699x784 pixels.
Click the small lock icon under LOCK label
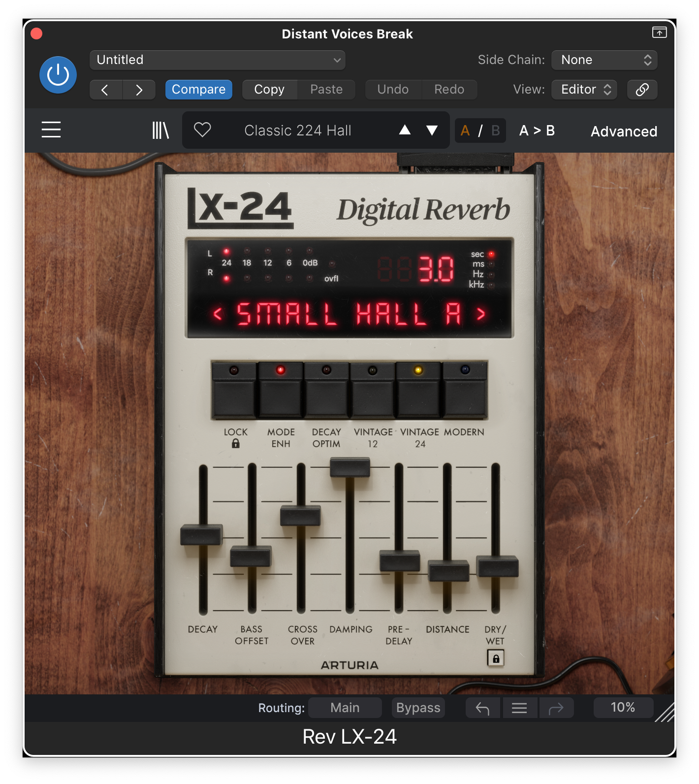pyautogui.click(x=236, y=444)
